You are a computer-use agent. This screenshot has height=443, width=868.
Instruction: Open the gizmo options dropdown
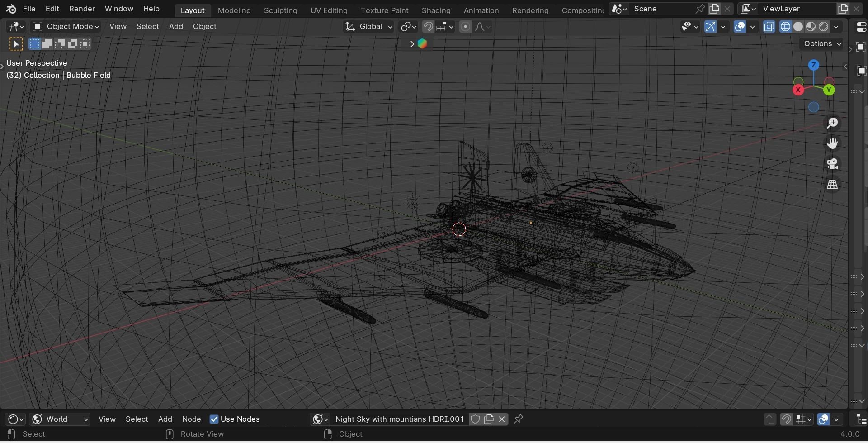coord(723,26)
